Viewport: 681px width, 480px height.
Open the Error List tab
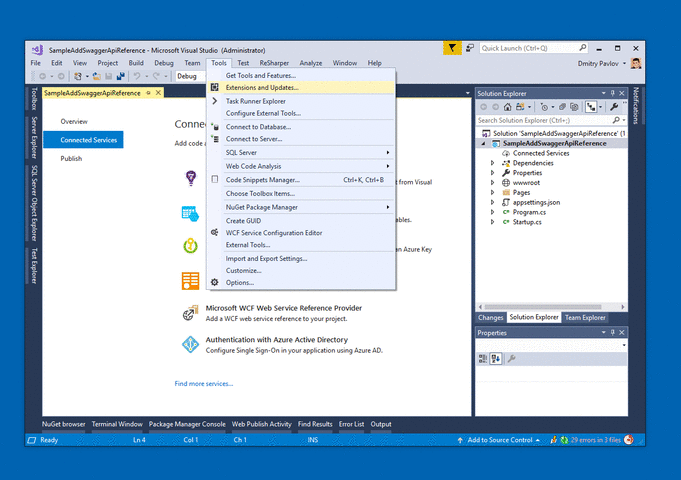pos(351,424)
